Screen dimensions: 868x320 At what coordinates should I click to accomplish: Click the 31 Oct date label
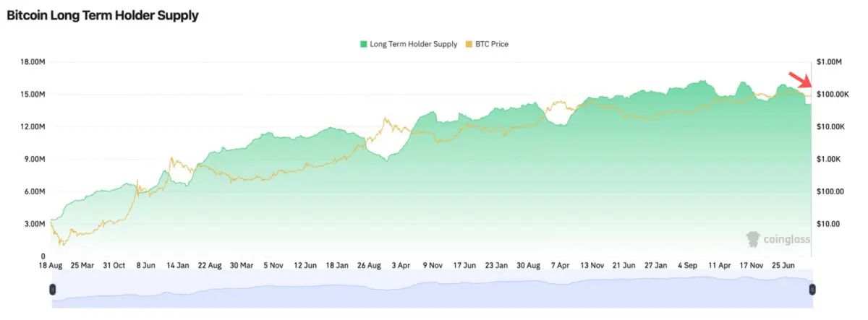(115, 265)
